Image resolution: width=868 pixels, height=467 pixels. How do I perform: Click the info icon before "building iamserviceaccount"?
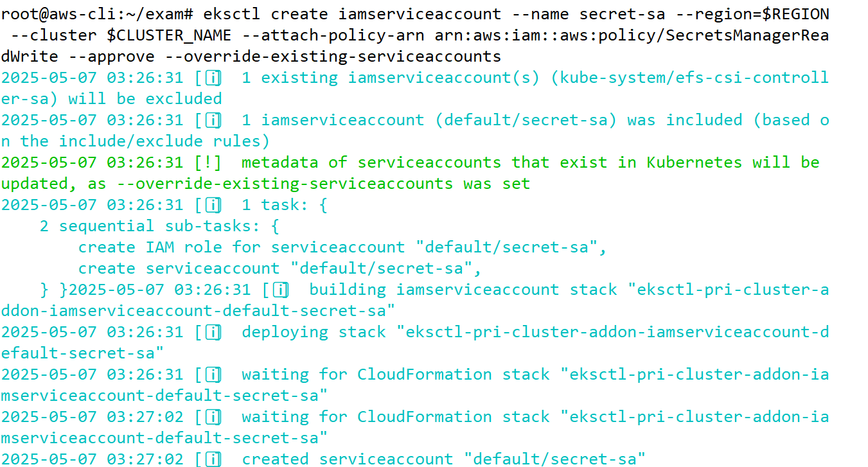click(x=280, y=290)
